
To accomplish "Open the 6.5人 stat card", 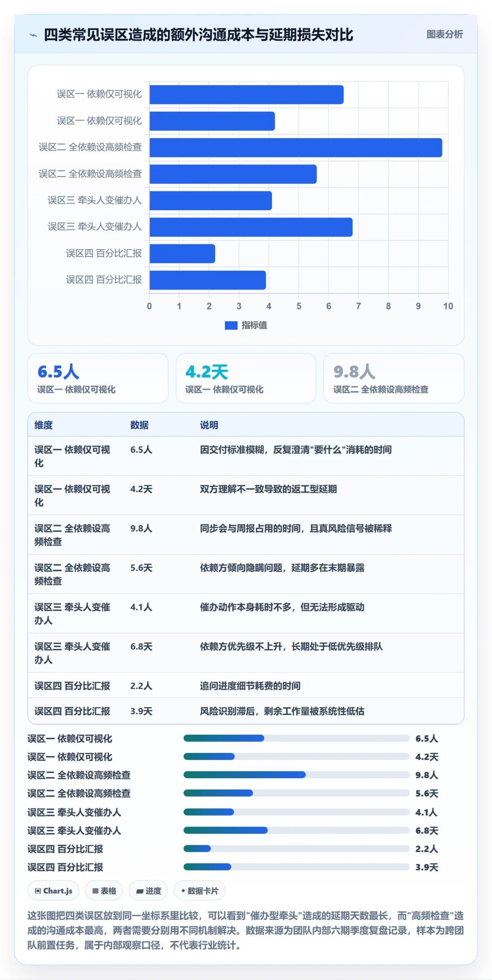I will click(x=98, y=378).
